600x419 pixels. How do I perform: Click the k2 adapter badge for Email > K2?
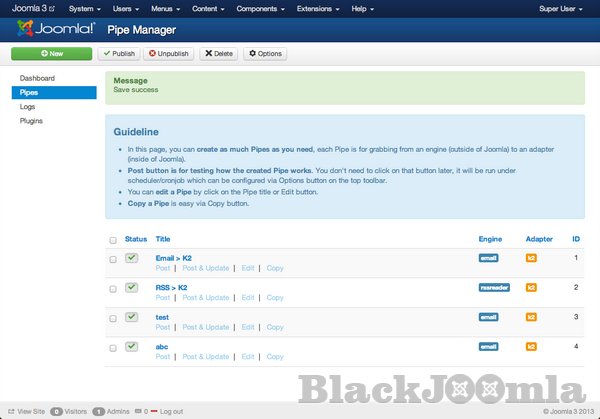click(531, 259)
